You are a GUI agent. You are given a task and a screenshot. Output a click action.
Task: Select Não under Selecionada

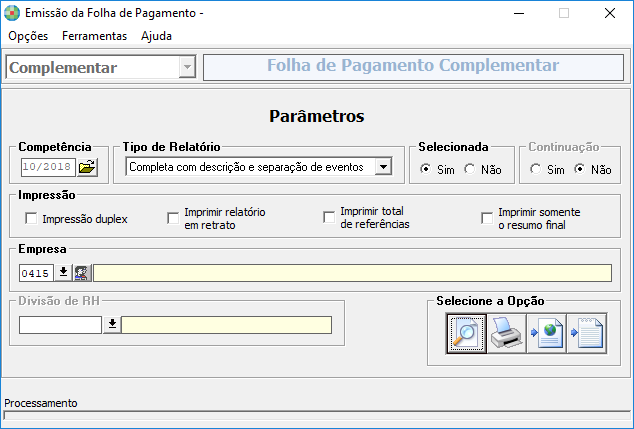point(469,169)
